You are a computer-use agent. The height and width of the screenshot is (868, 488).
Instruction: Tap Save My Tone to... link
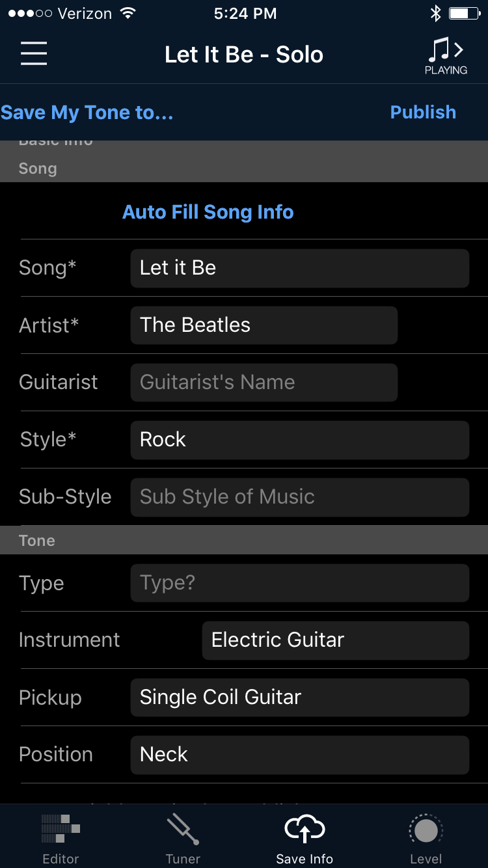87,113
